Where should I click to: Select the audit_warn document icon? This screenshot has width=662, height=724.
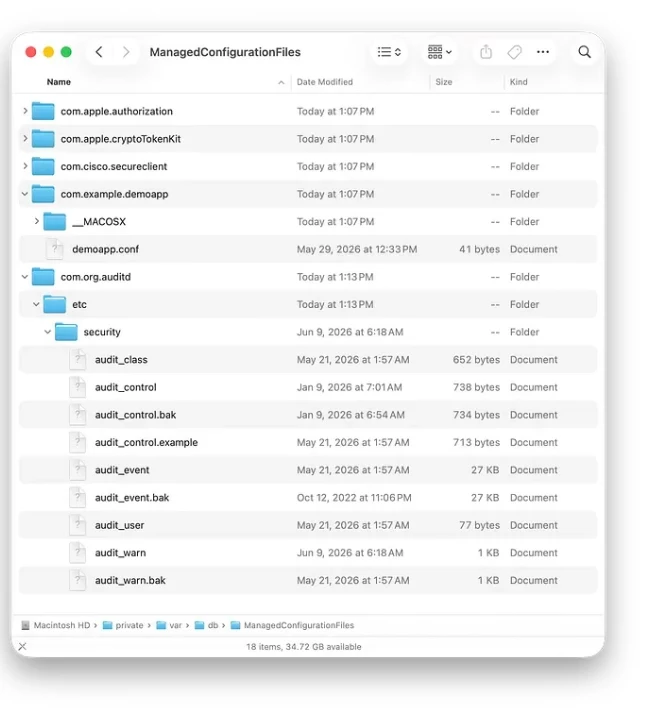click(x=78, y=552)
